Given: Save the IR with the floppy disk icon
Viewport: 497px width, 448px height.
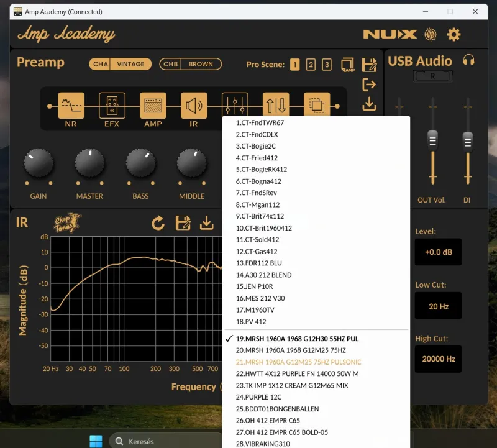Looking at the screenshot, I should (x=183, y=223).
